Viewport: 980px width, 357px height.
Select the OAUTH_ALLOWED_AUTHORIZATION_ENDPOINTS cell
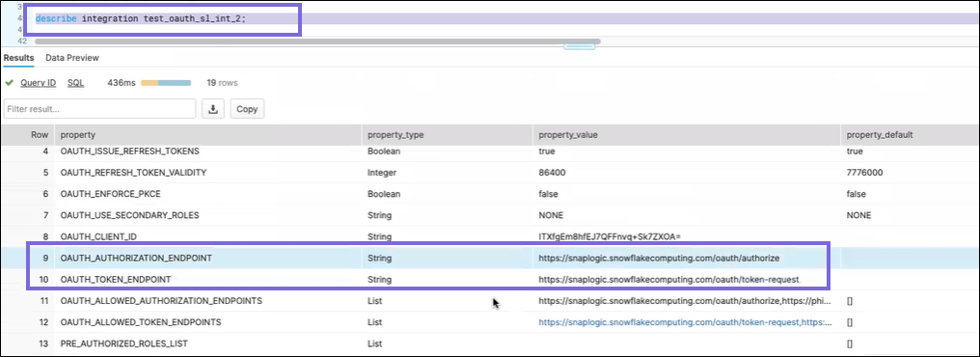[161, 301]
